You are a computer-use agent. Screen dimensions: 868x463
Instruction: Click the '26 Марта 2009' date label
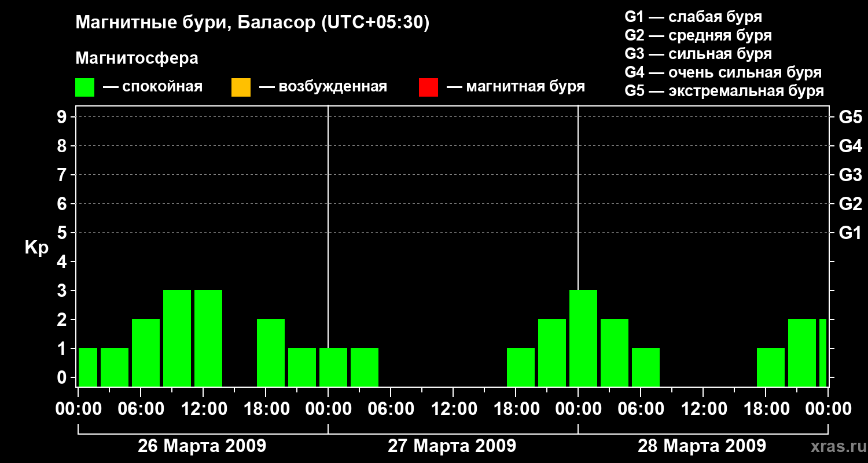[202, 446]
